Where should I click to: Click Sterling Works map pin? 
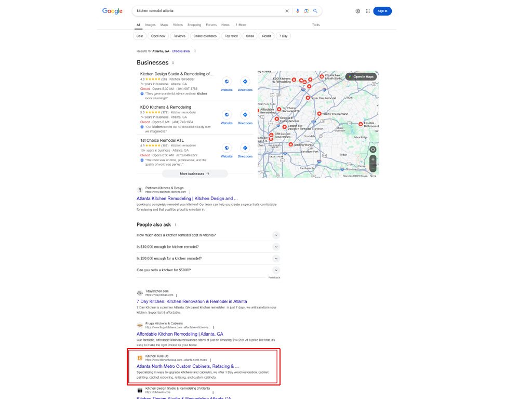(x=291, y=144)
